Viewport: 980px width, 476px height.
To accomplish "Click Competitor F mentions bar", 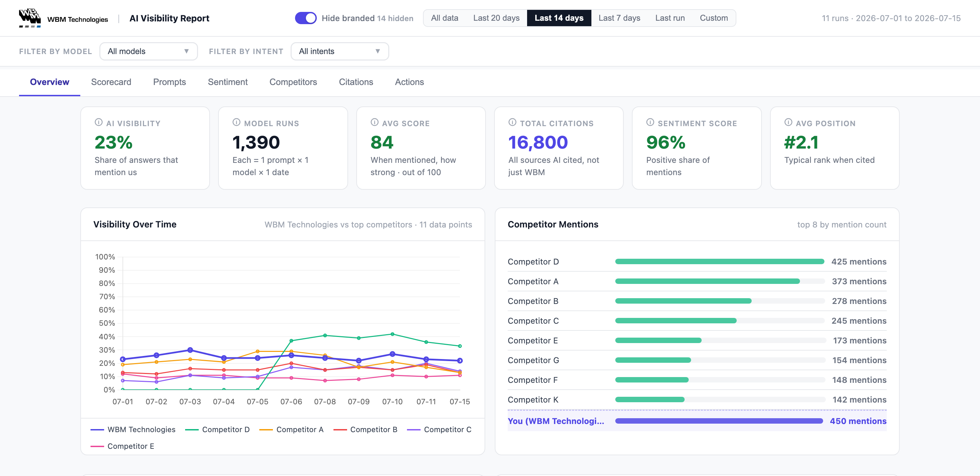I will [x=652, y=380].
